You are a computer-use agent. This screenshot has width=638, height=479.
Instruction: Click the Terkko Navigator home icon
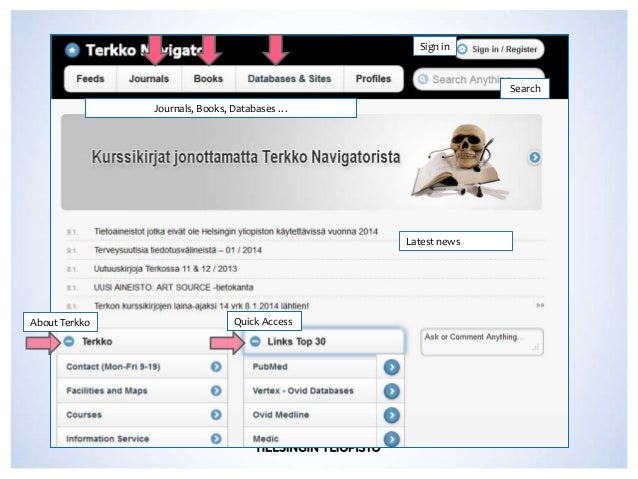coord(72,50)
